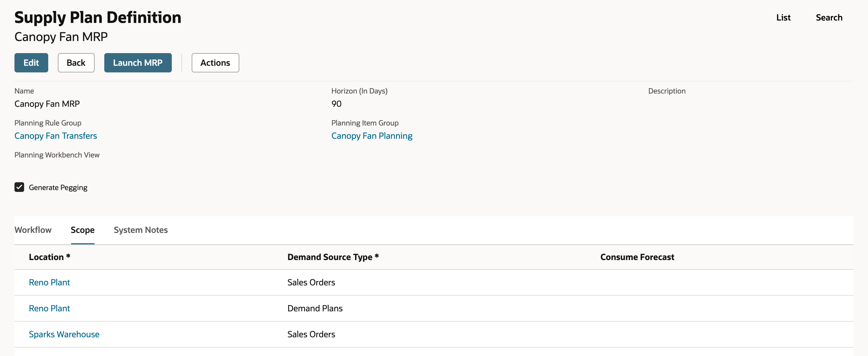Click the Horizon (In Days) label

(x=359, y=91)
